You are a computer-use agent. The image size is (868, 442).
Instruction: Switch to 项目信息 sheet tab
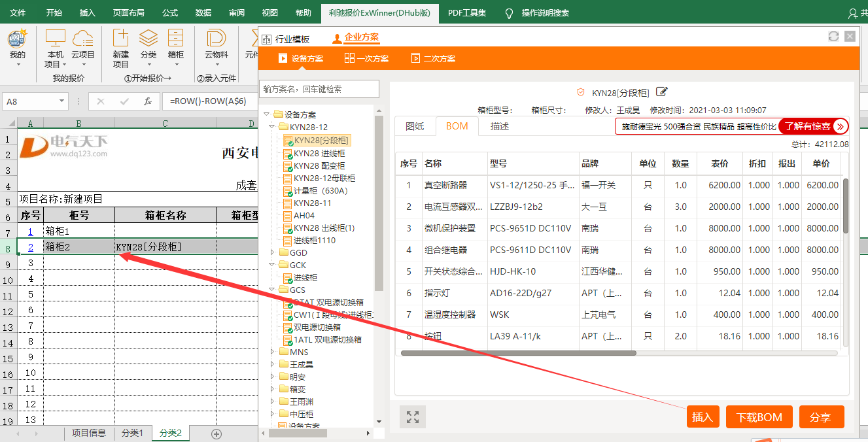pyautogui.click(x=89, y=433)
